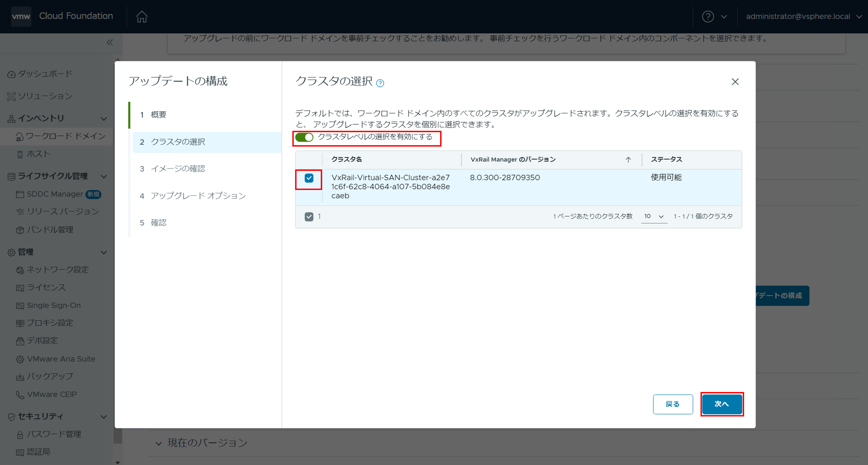This screenshot has height=465, width=868.
Task: Collapse the ライフサイクル管理 section
Action: coord(104,176)
